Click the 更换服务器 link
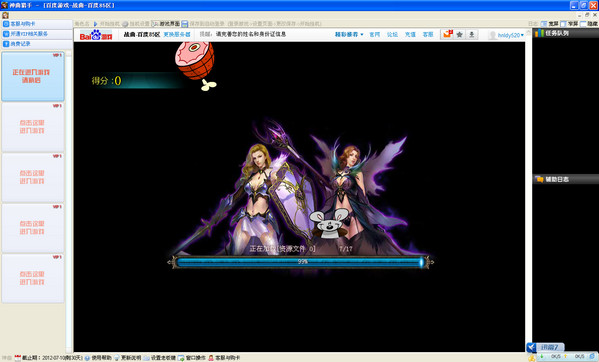 tap(177, 34)
